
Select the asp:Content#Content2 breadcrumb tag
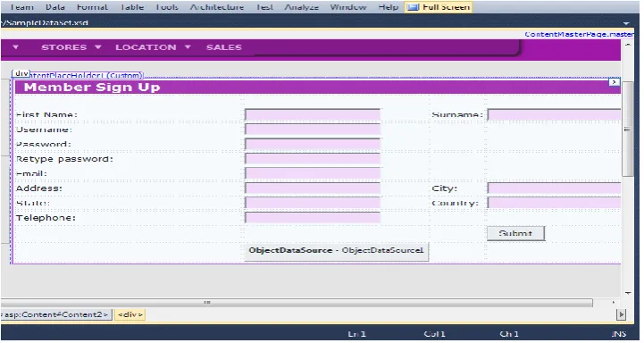click(x=56, y=314)
